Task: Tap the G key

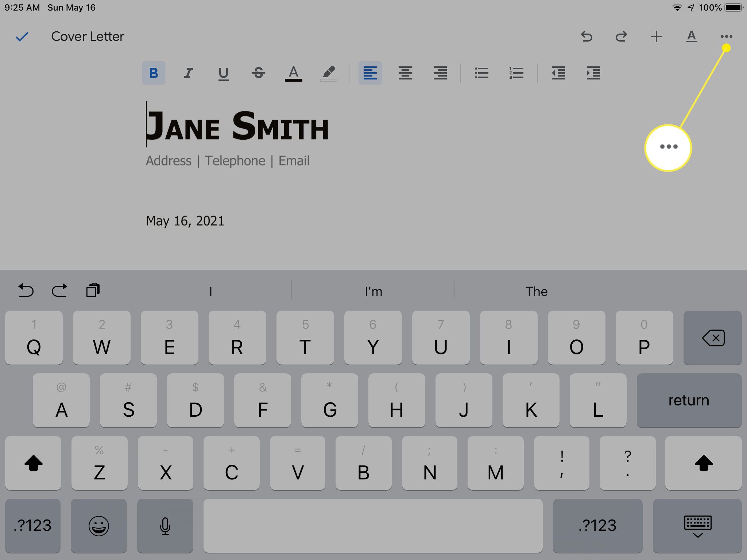Action: tap(330, 400)
